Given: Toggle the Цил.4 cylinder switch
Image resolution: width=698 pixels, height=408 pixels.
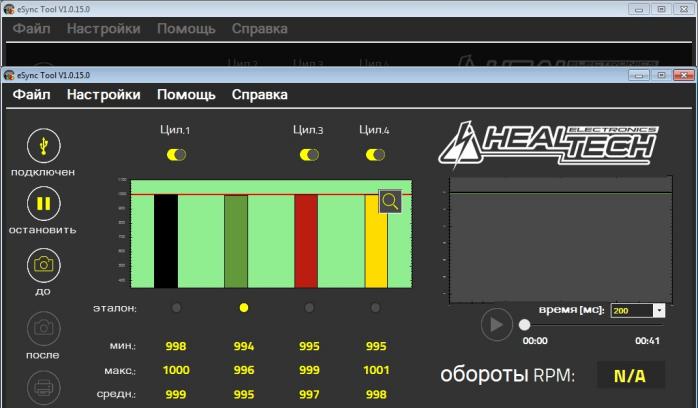Looking at the screenshot, I should pos(375,154).
